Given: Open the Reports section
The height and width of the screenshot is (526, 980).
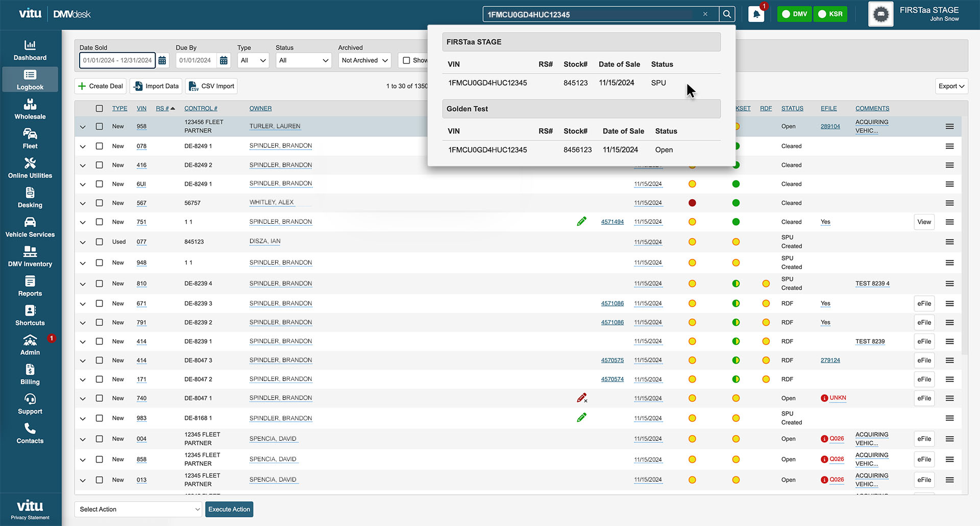Looking at the screenshot, I should coord(30,285).
